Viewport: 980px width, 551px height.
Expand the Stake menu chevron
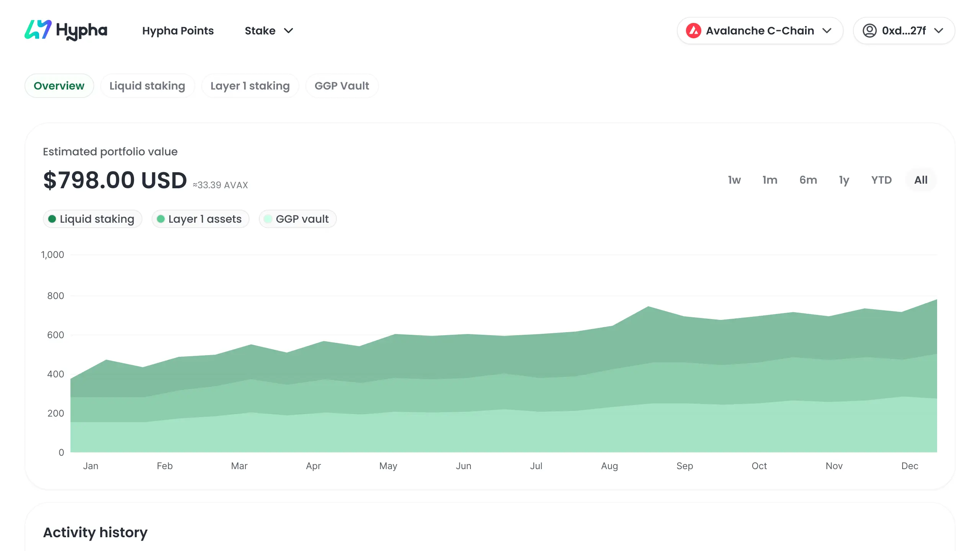pos(288,31)
